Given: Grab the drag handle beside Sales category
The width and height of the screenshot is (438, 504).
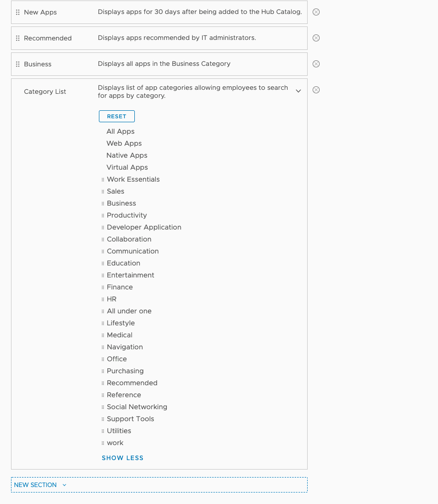Looking at the screenshot, I should (102, 191).
